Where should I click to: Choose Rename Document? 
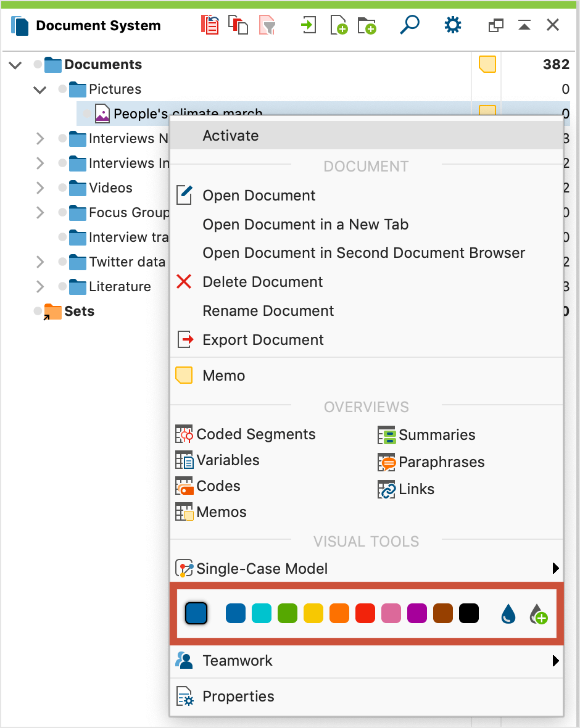coord(268,310)
